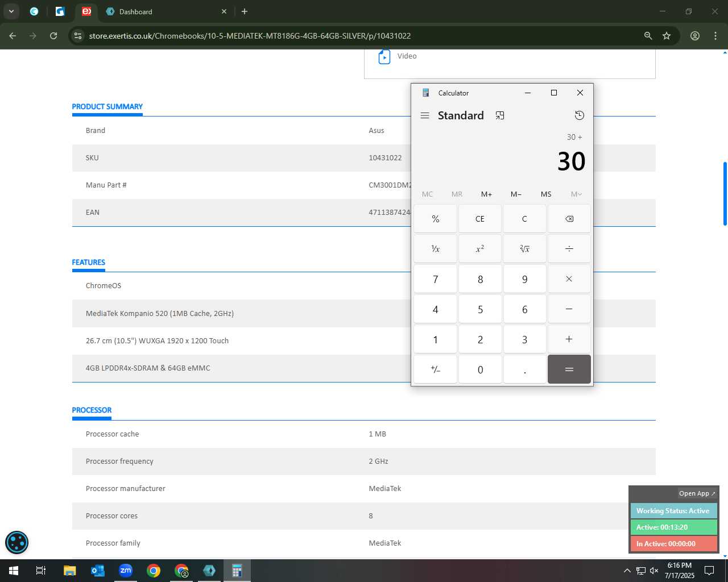Click number 6 on Calculator keypad
Image resolution: width=728 pixels, height=582 pixels.
[524, 309]
